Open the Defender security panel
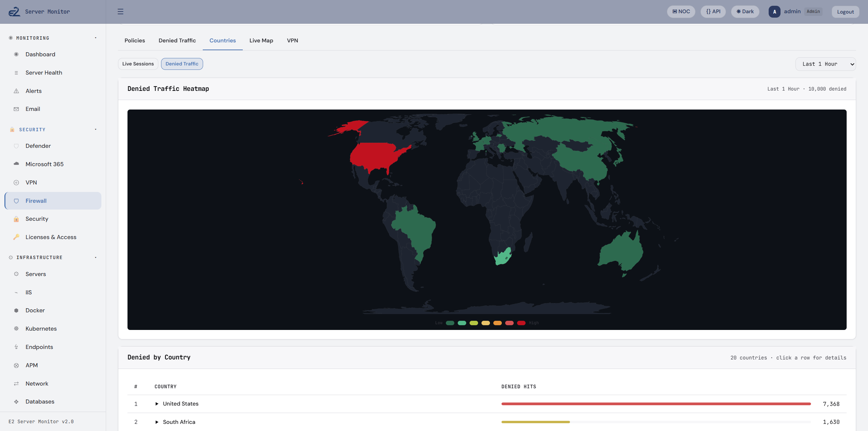Image resolution: width=868 pixels, height=431 pixels. (38, 146)
